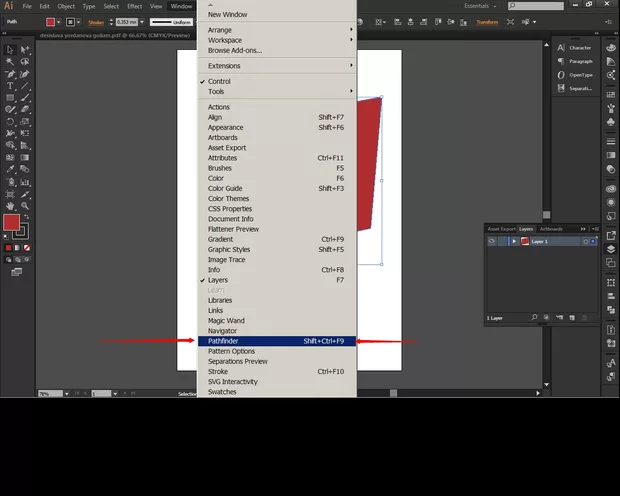Open the Arrange submenu

[x=277, y=30]
